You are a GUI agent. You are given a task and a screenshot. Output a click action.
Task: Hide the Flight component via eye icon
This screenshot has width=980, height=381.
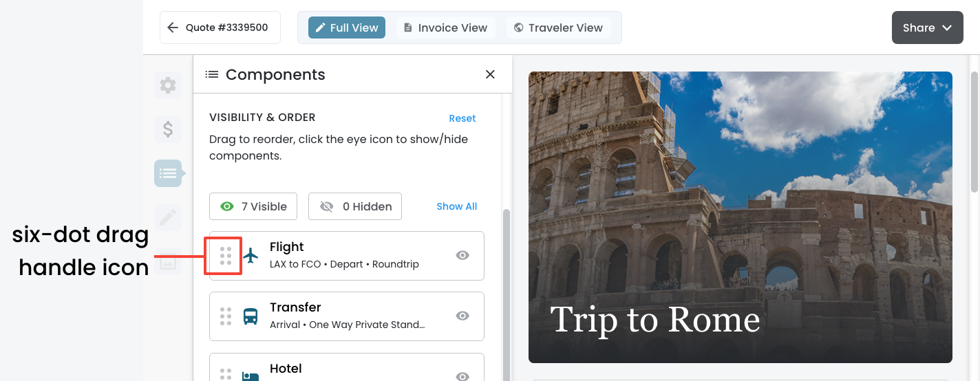pyautogui.click(x=463, y=256)
